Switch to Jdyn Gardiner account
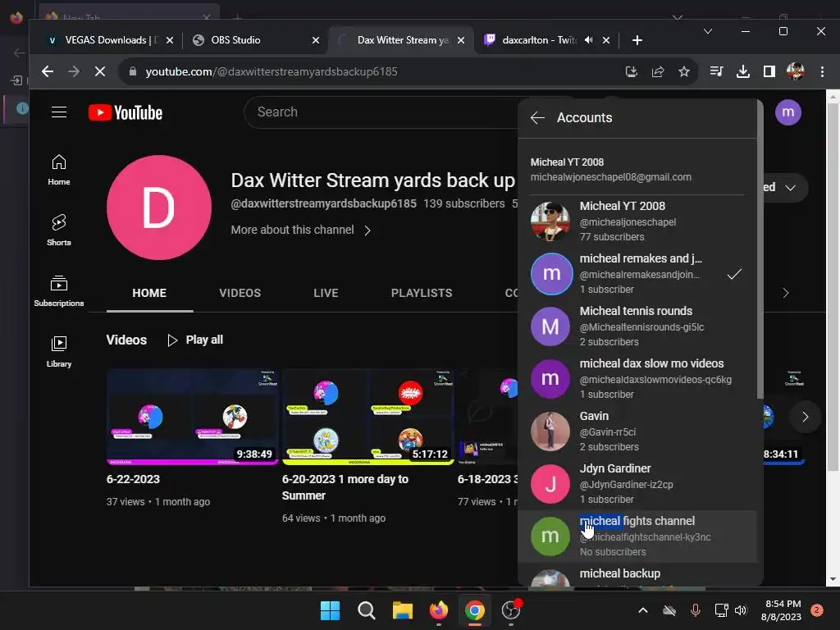 point(637,484)
